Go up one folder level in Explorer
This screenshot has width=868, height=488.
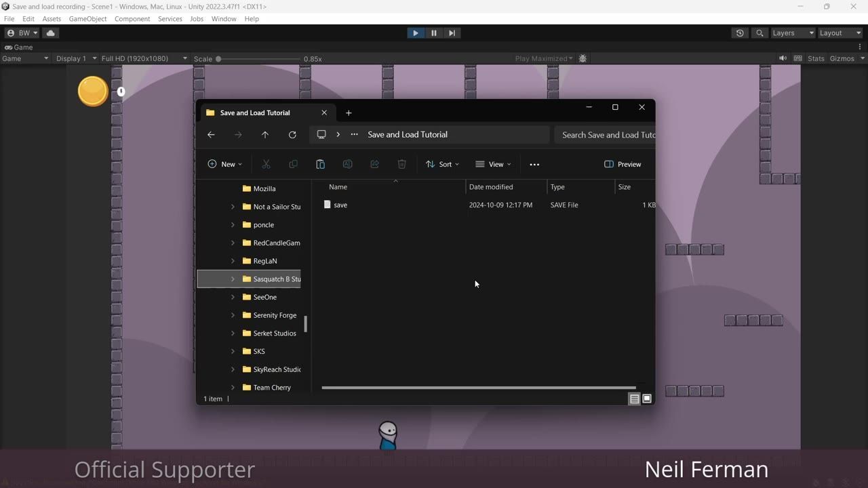(x=265, y=134)
